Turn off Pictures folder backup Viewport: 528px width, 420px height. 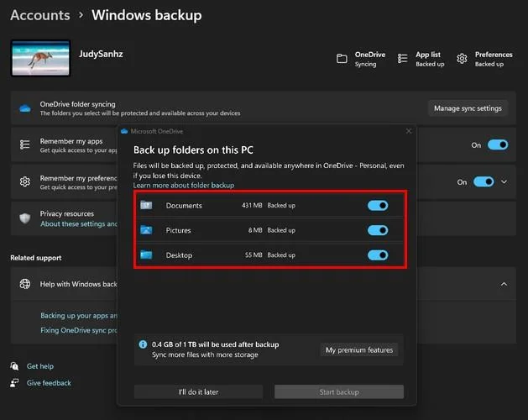point(378,230)
